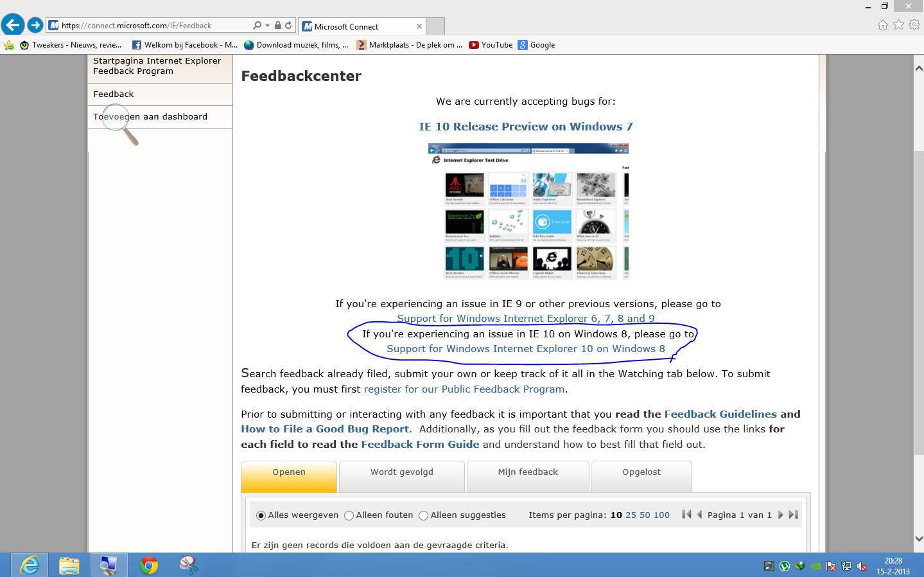This screenshot has height=577, width=924.
Task: Select the Alleen suggesties radio button
Action: pos(423,515)
